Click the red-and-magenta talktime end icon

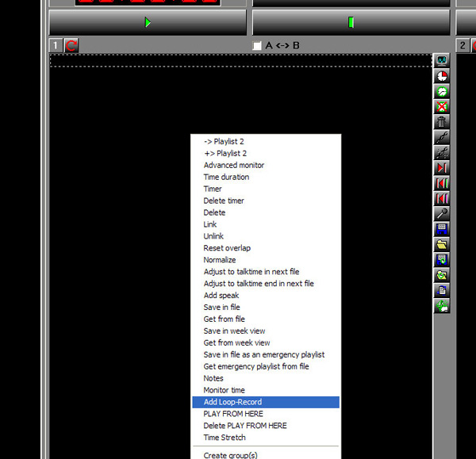442,198
